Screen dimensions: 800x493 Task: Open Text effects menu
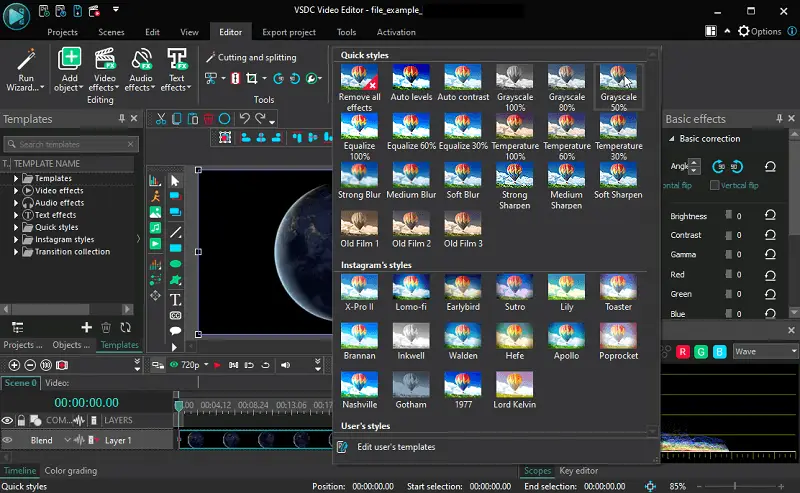177,70
